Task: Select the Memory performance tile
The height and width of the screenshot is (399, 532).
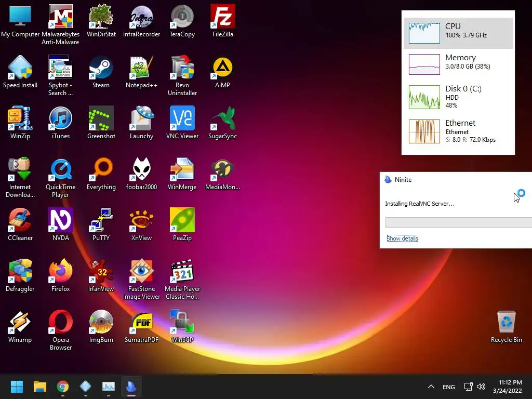Action: point(458,64)
